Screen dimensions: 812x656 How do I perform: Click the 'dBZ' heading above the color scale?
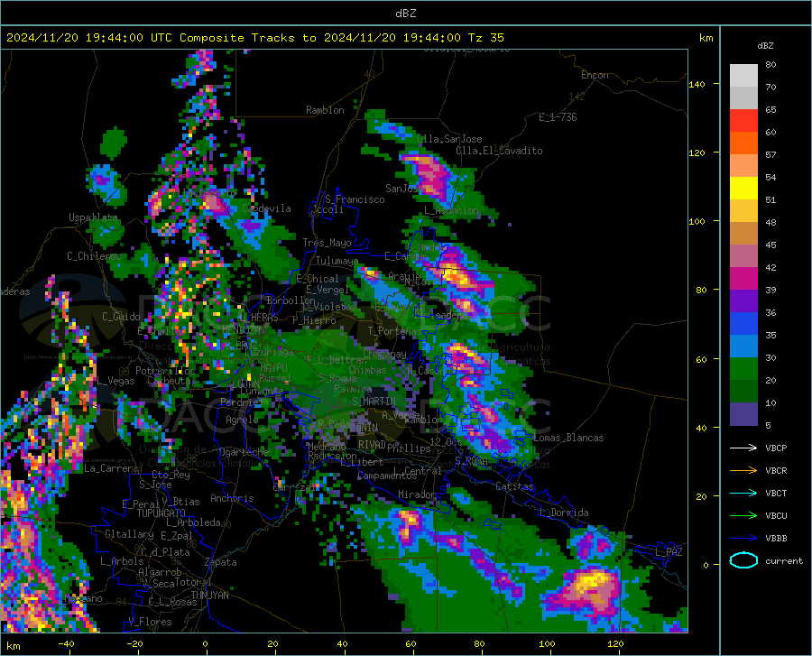click(765, 45)
